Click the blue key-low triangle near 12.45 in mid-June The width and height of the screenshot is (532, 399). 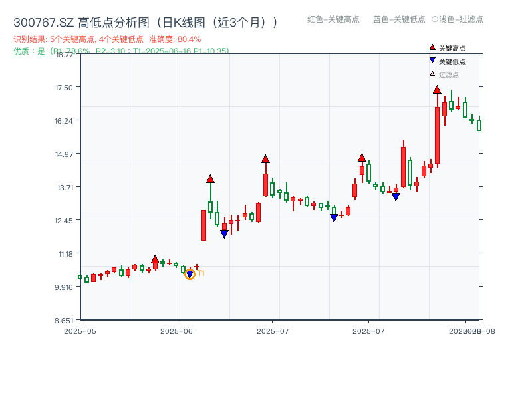pyautogui.click(x=223, y=233)
